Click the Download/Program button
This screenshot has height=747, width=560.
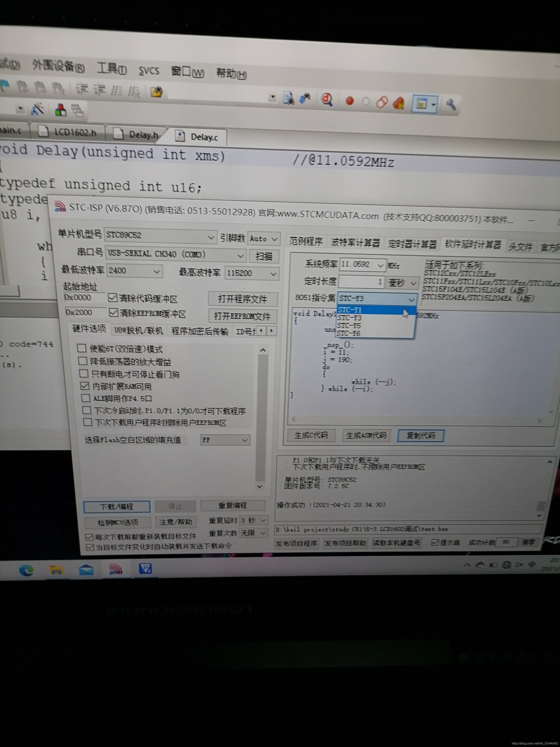(x=117, y=506)
